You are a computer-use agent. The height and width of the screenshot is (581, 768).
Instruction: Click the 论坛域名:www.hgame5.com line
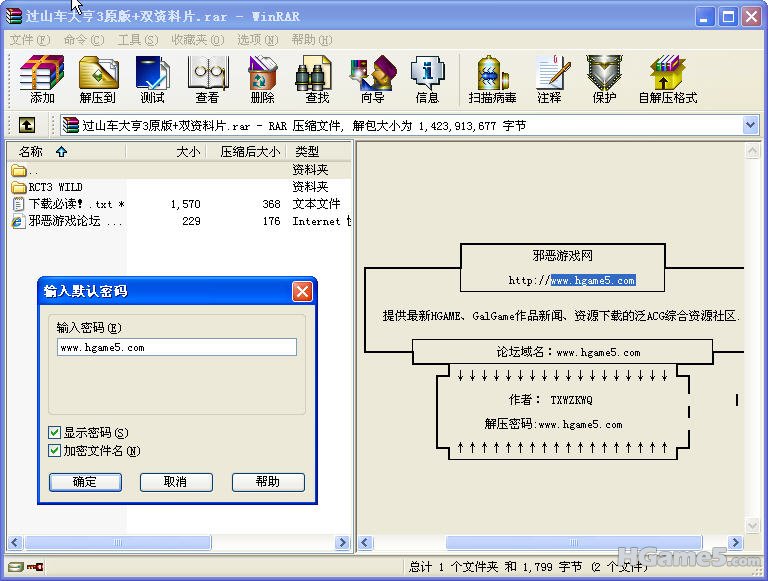568,352
